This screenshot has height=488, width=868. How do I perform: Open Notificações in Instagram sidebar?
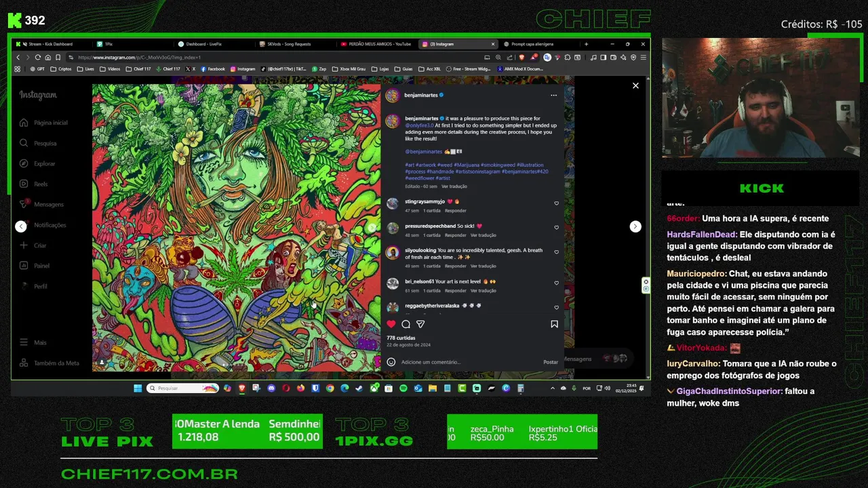(x=44, y=225)
